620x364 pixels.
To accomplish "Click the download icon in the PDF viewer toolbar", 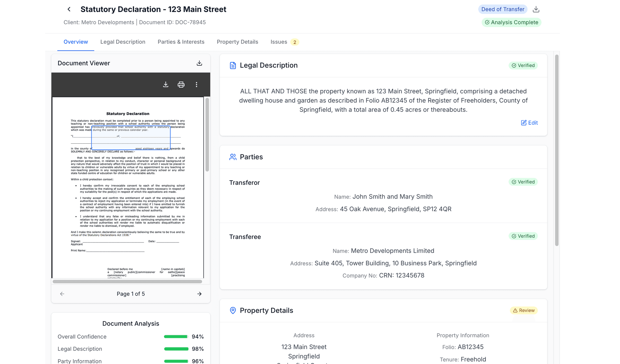I will click(x=166, y=84).
